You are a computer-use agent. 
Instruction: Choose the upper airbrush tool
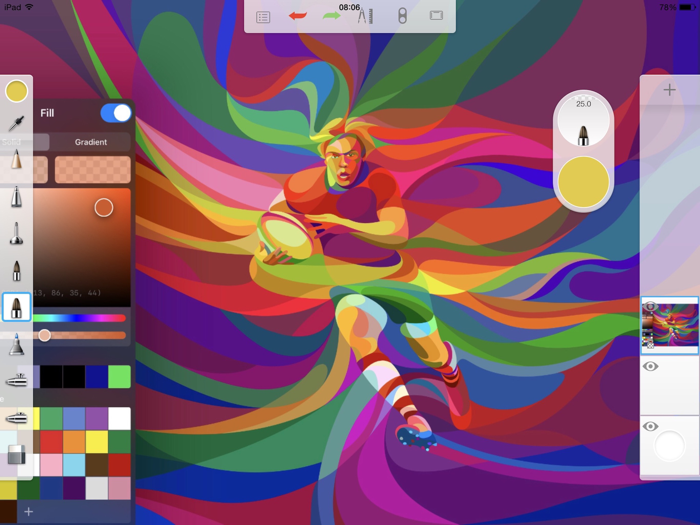(16, 380)
